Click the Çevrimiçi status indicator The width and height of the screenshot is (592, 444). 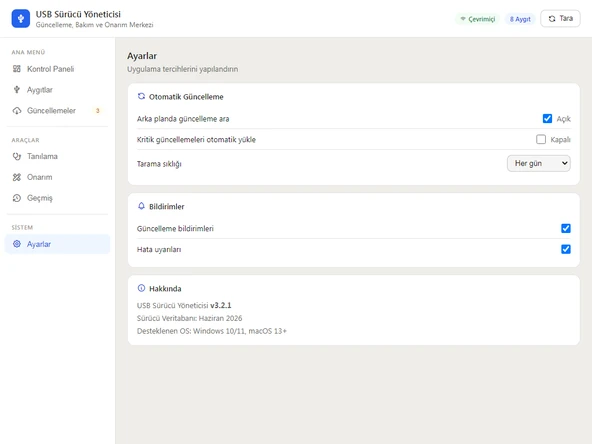pyautogui.click(x=478, y=19)
